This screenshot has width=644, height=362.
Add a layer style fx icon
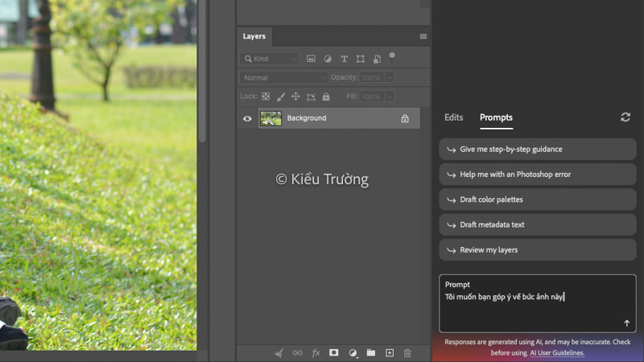tap(316, 353)
